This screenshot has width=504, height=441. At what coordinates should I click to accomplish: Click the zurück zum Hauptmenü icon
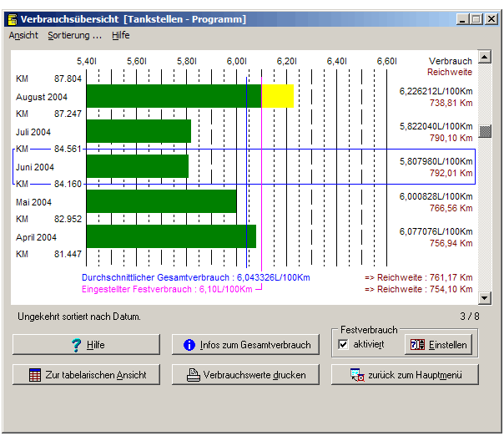point(357,375)
